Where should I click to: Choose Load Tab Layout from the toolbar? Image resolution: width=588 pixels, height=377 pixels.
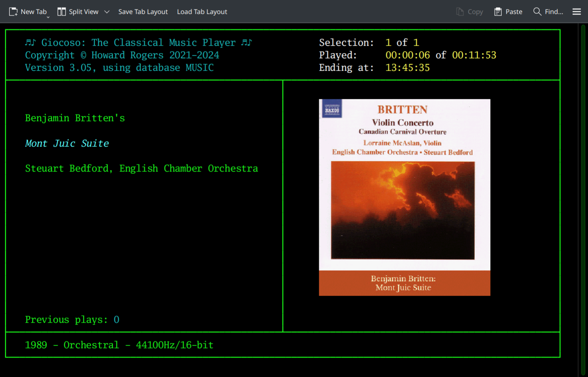(x=202, y=12)
